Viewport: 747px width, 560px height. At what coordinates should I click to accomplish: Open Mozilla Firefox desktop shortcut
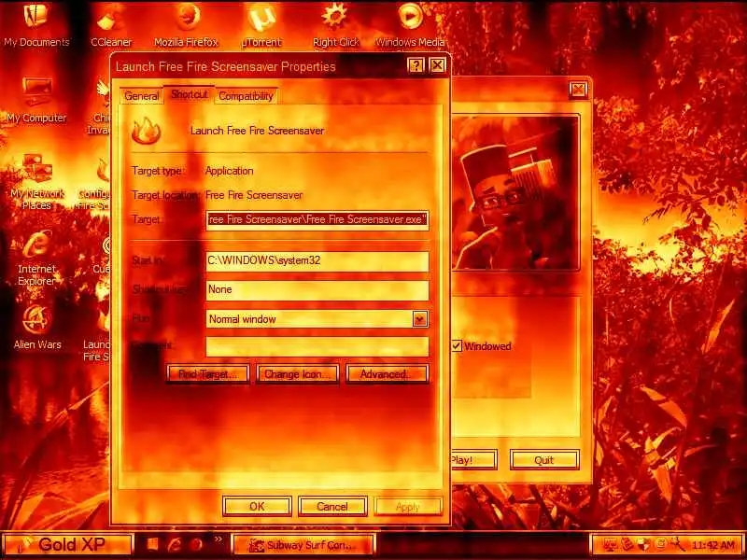pos(186,25)
